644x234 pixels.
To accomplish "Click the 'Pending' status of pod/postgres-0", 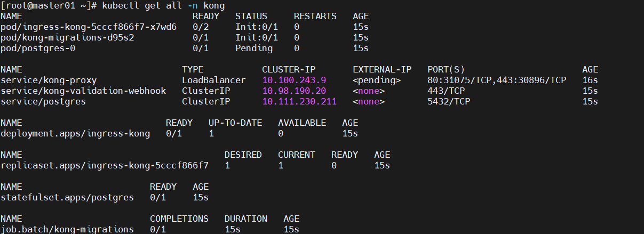I will 254,48.
